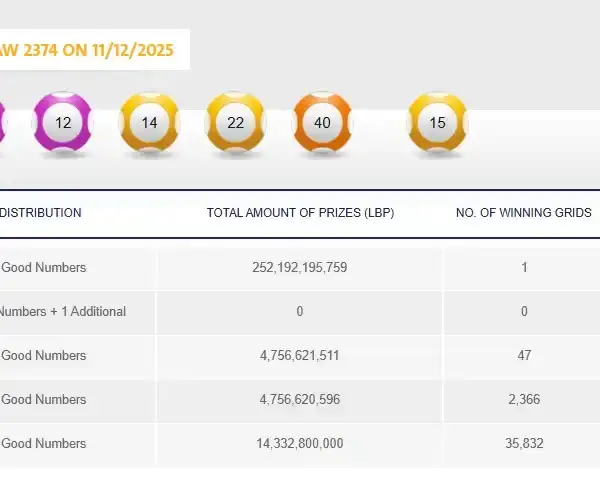Click the purple lottery ball numbered 12

tap(63, 123)
